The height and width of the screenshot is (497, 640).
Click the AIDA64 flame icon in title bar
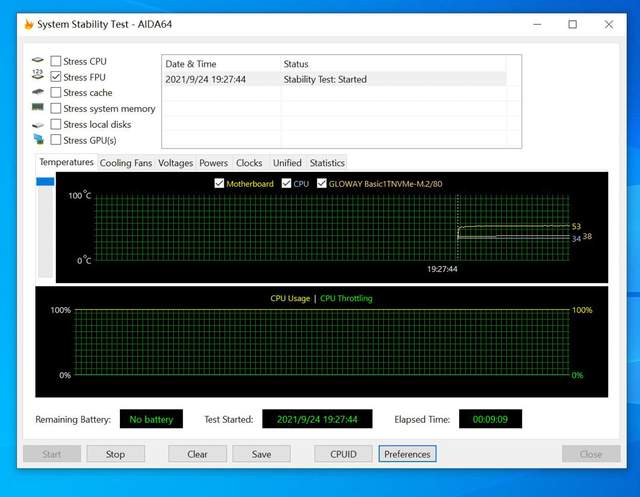(x=29, y=24)
